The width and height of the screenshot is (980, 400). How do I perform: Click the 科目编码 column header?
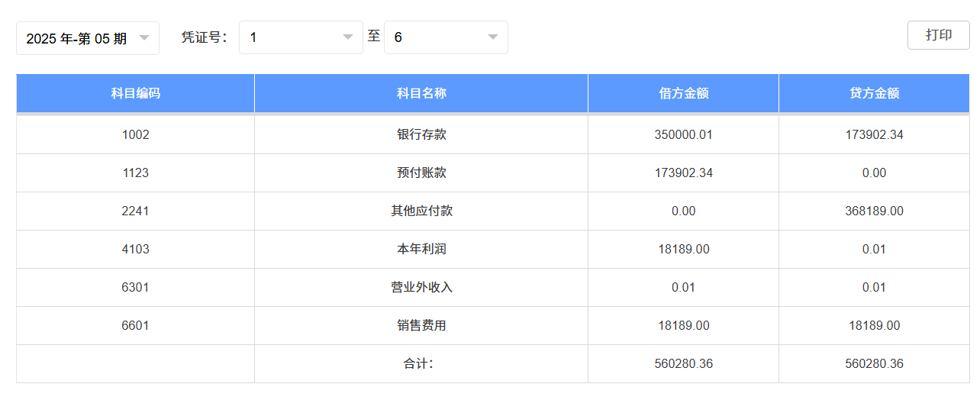pyautogui.click(x=136, y=93)
